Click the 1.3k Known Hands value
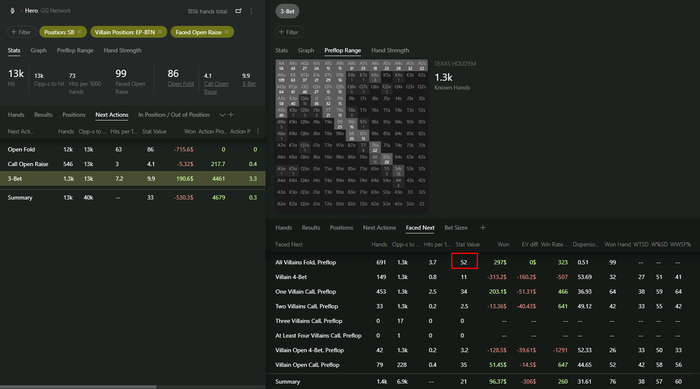Screen dimensions: 700x389 (443, 77)
